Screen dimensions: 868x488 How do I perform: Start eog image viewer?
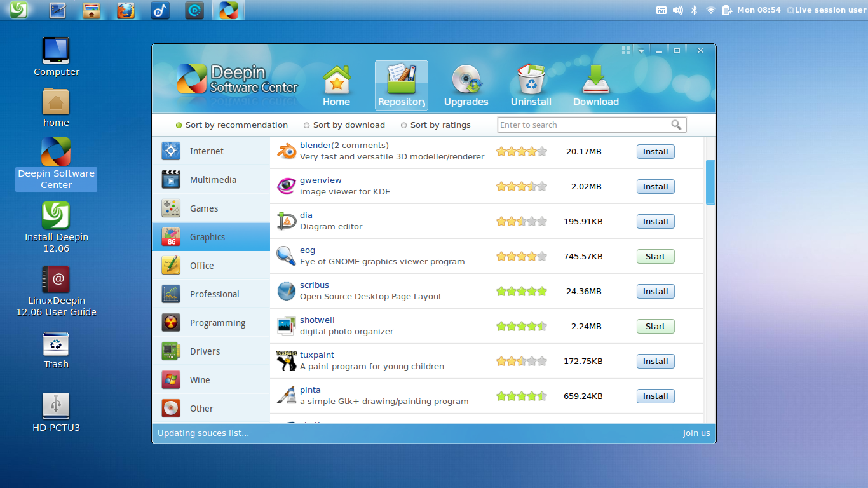[655, 256]
